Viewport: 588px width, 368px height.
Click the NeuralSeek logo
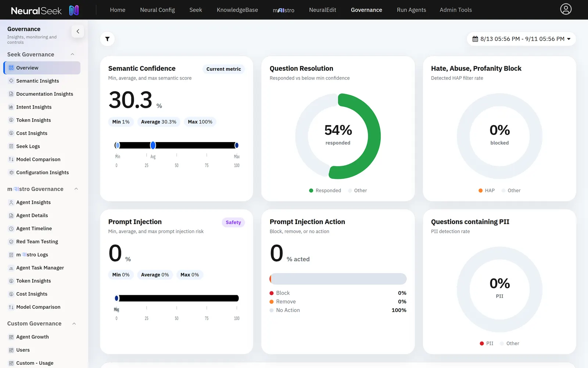[45, 10]
